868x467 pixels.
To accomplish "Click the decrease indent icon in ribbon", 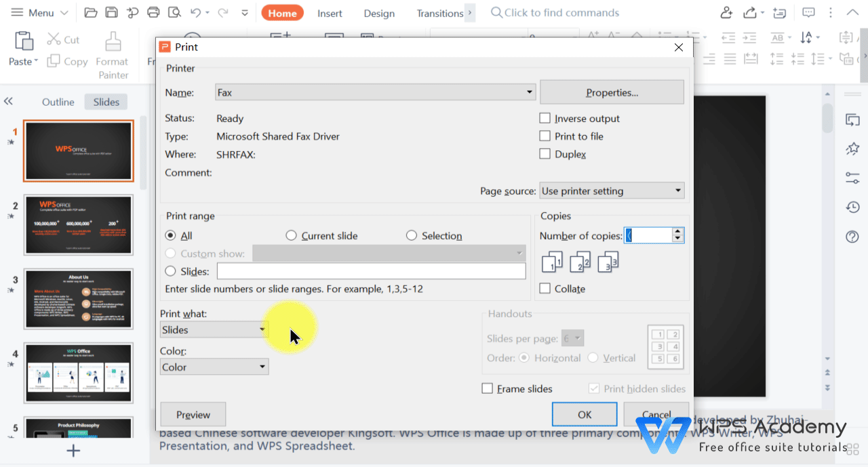I will tap(728, 37).
